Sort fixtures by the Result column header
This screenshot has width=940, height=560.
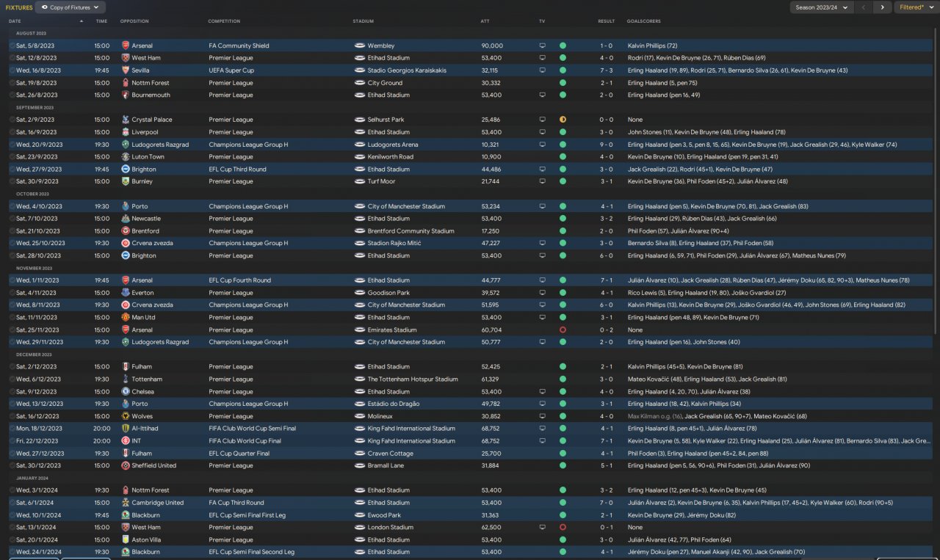coord(606,21)
